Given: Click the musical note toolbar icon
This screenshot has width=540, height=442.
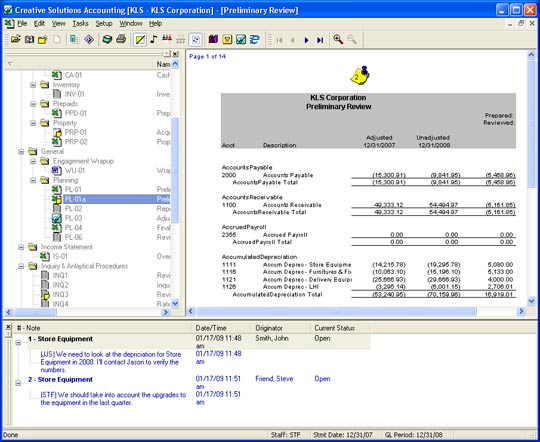Looking at the screenshot, I should click(x=154, y=39).
